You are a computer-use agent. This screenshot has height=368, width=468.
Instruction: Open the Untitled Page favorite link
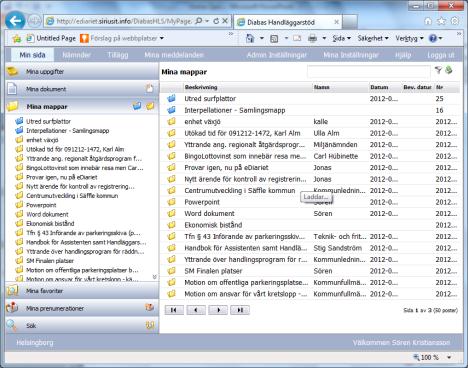[51, 38]
